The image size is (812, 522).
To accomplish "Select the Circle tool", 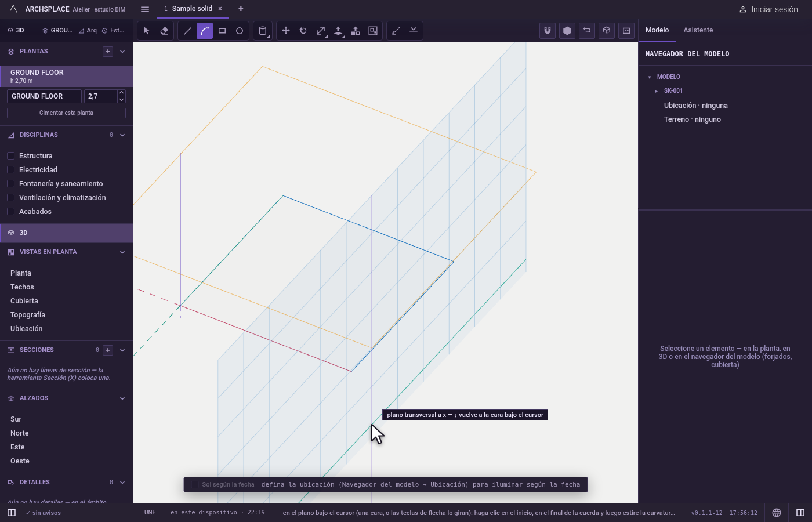I will tap(240, 31).
